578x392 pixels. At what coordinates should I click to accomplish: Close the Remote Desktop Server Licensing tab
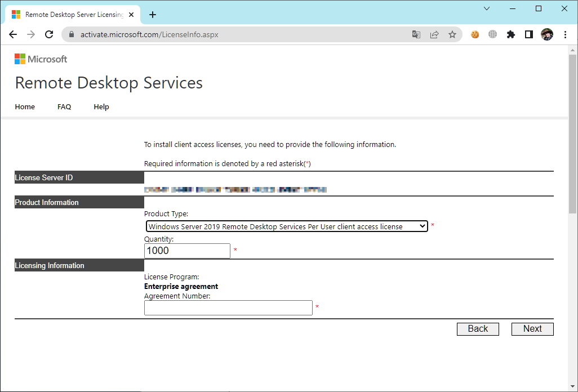(131, 15)
